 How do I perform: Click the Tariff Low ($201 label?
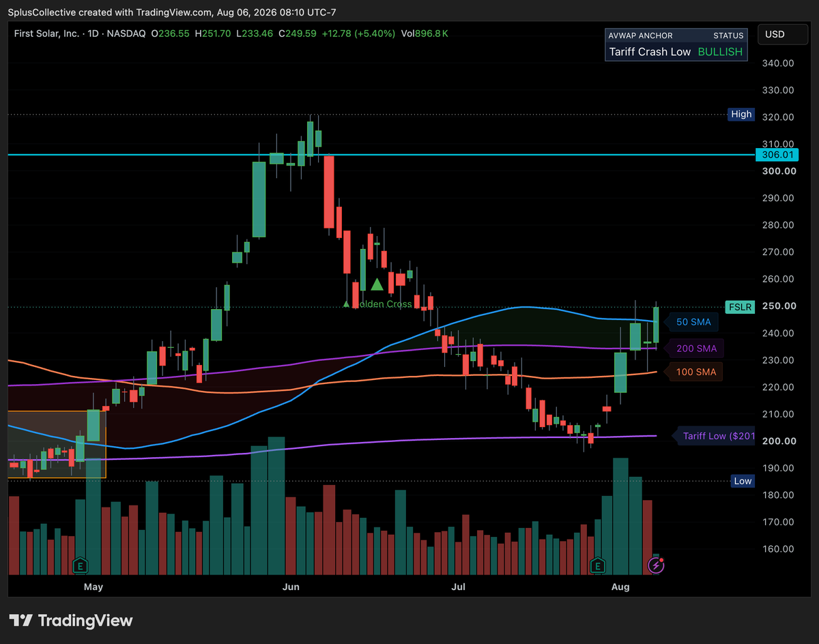pyautogui.click(x=715, y=435)
